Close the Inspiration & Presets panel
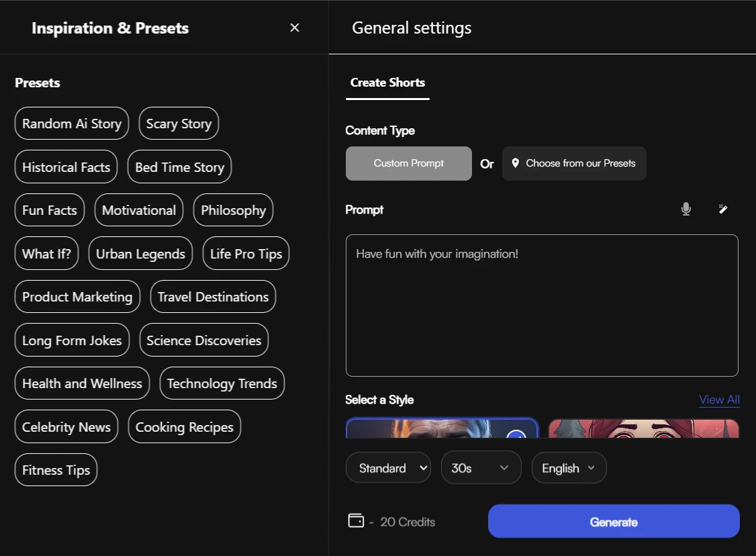Screen dimensions: 756x556 [294, 28]
